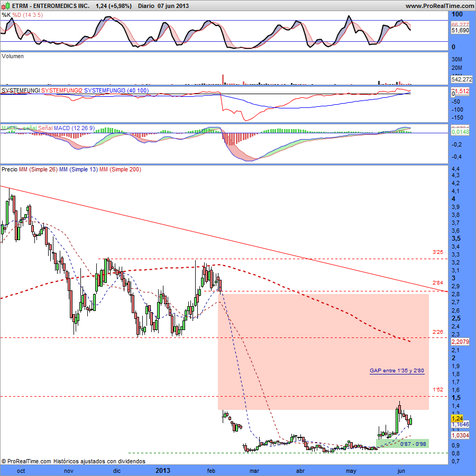Viewport: 476px width, 476px height.
Task: Click the tall February volume spike bar
Action: [223, 79]
